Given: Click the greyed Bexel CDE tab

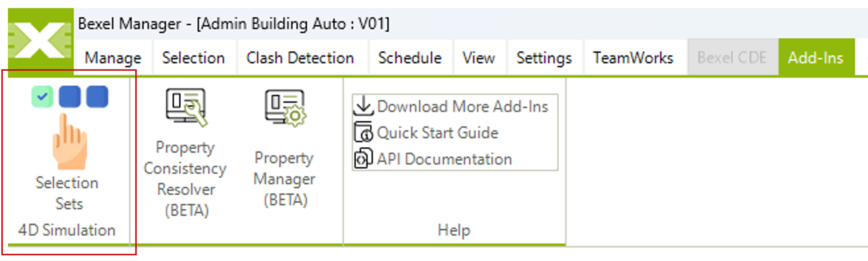Looking at the screenshot, I should click(732, 58).
